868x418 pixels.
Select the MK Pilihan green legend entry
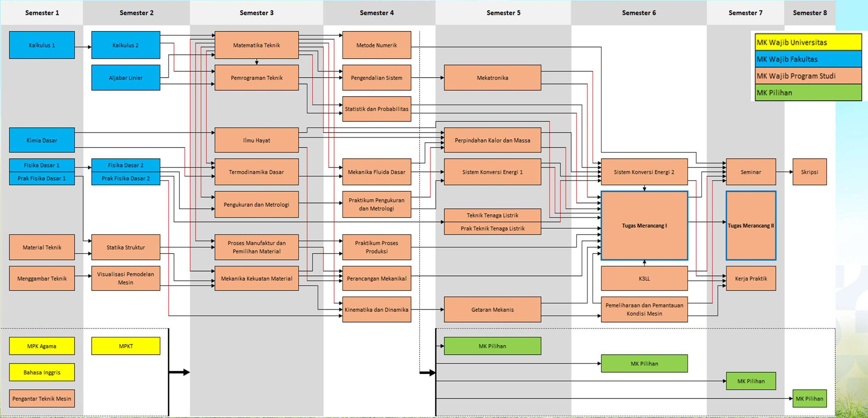tap(808, 92)
